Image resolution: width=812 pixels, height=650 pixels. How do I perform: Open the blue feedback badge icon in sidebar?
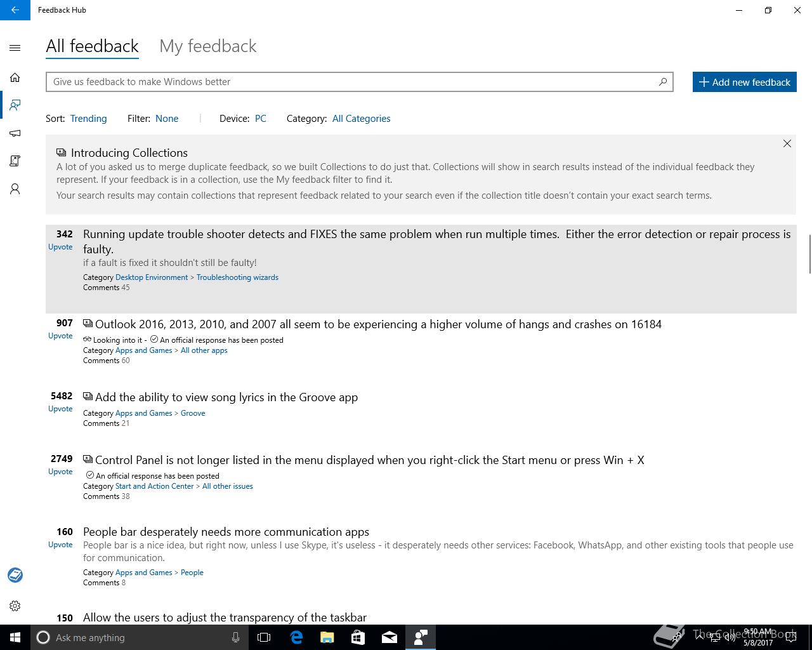click(x=15, y=575)
